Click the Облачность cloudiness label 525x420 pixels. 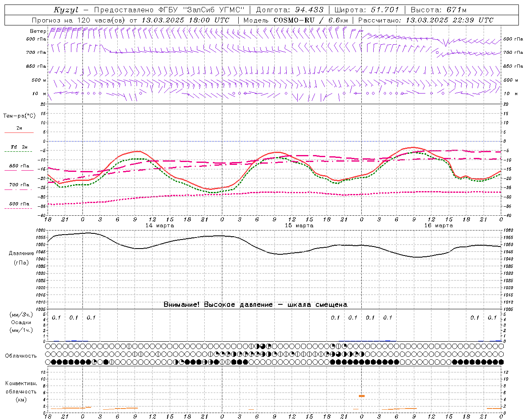coord(21,356)
